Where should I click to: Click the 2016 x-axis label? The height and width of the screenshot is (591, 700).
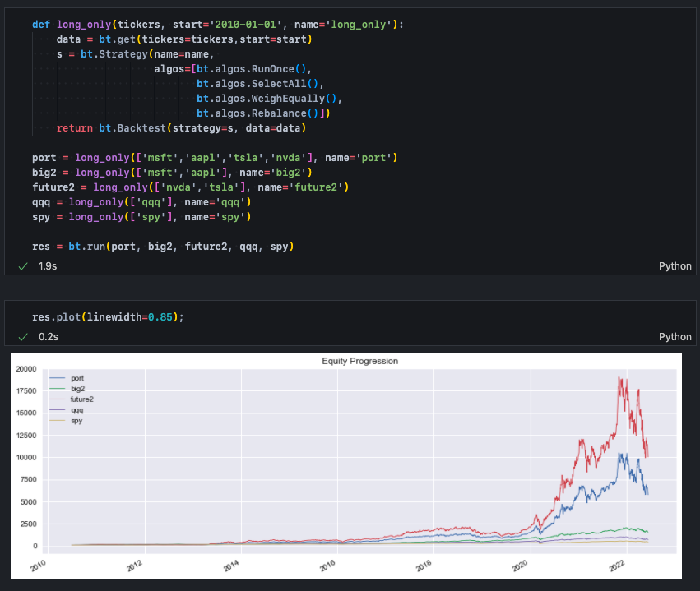(x=327, y=566)
